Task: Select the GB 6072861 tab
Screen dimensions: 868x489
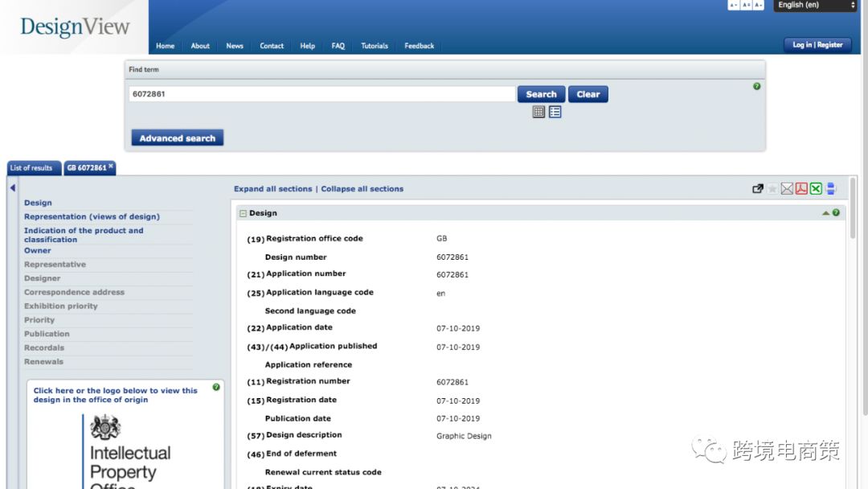Action: (86, 168)
